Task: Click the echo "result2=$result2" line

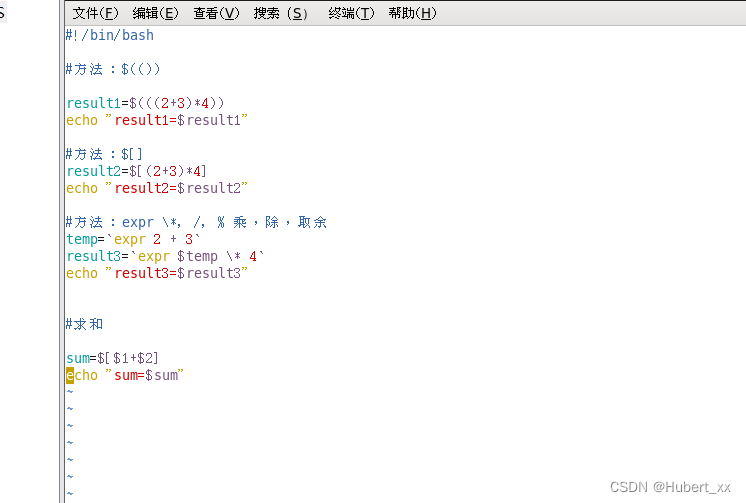Action: [x=157, y=188]
